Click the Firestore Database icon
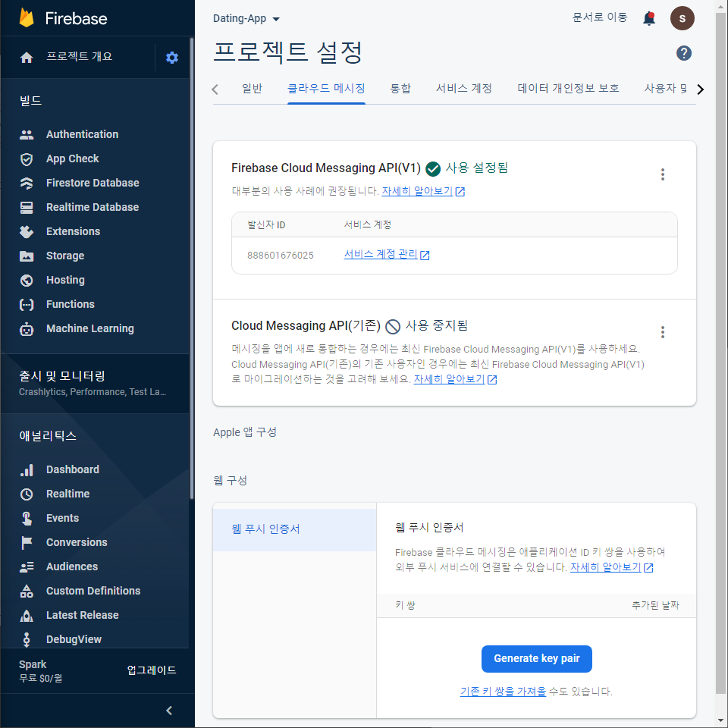The height and width of the screenshot is (728, 728). (x=27, y=184)
